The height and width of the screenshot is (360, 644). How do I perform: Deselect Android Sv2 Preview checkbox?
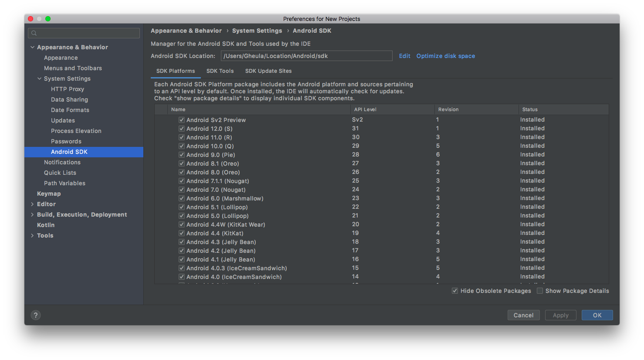(182, 120)
